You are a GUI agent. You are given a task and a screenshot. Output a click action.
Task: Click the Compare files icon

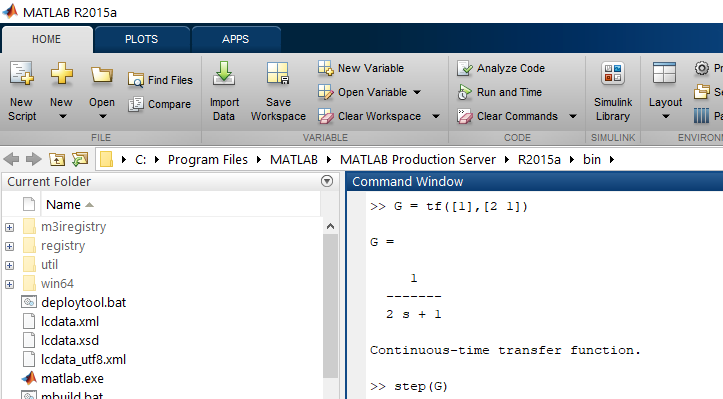pyautogui.click(x=136, y=104)
